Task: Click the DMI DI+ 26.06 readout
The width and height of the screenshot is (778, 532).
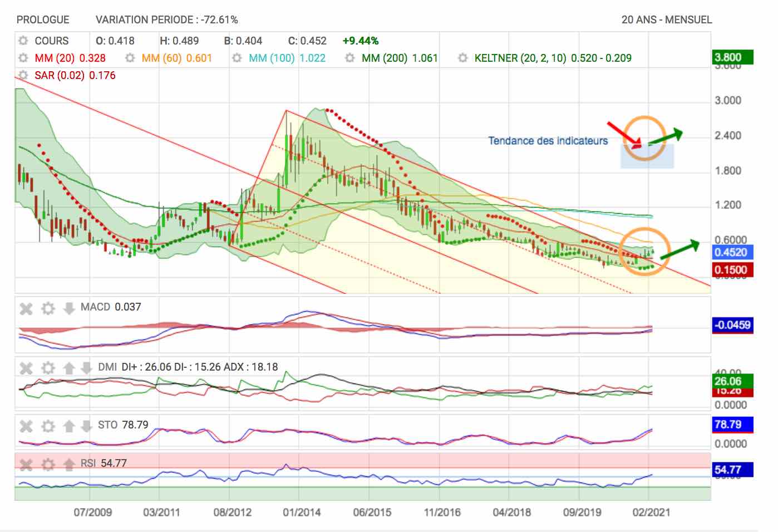Action: tap(188, 367)
